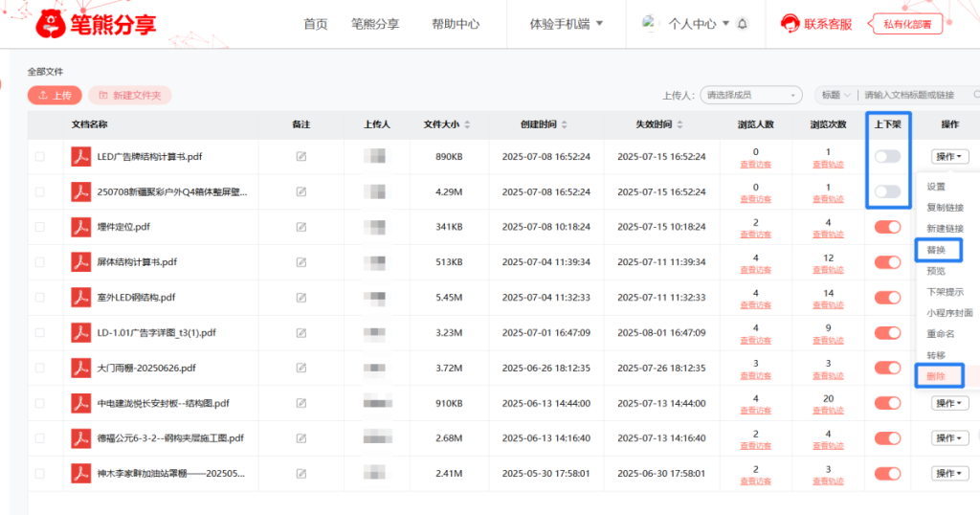This screenshot has height=515, width=980.
Task: Disable the 上下架 switch for 埋件定位.pdf
Action: (887, 227)
